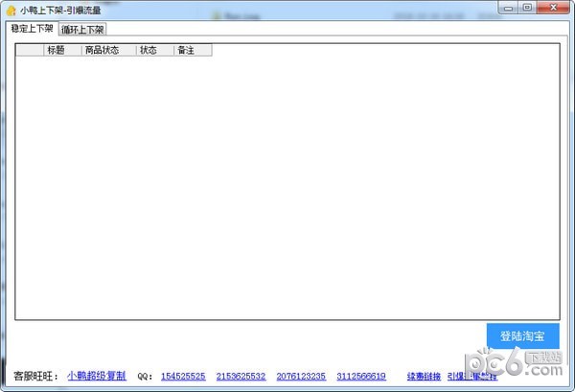This screenshot has height=392, width=575.
Task: Click the 状态 column header
Action: [154, 50]
